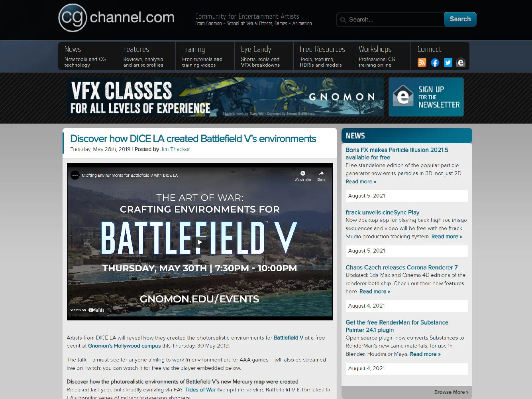Open the article title about DICE LA

click(193, 138)
